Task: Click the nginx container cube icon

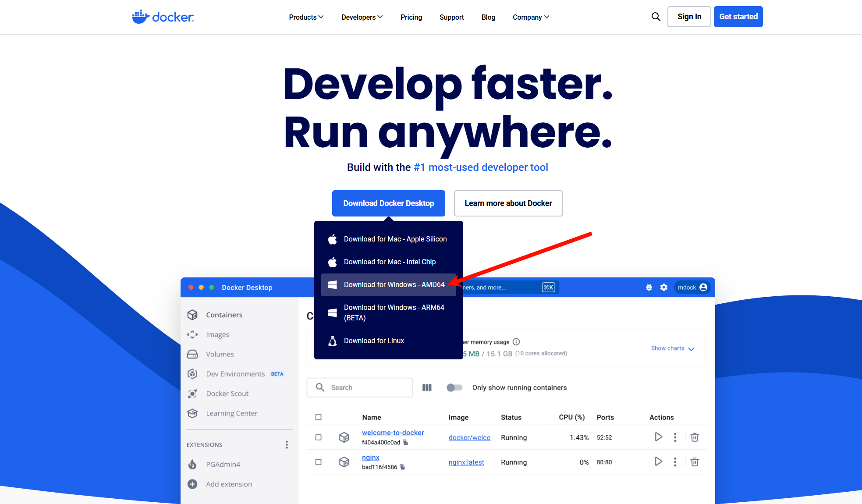Action: 344,462
